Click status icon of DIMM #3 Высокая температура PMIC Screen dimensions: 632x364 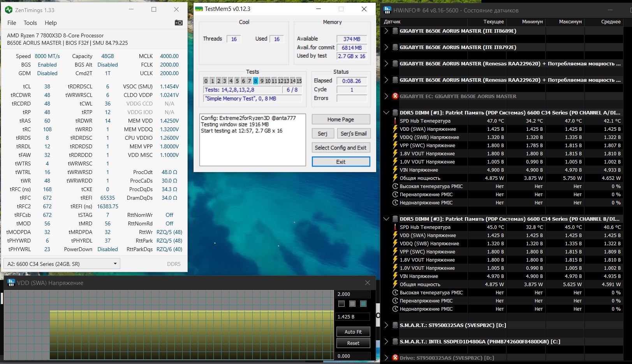395,292
